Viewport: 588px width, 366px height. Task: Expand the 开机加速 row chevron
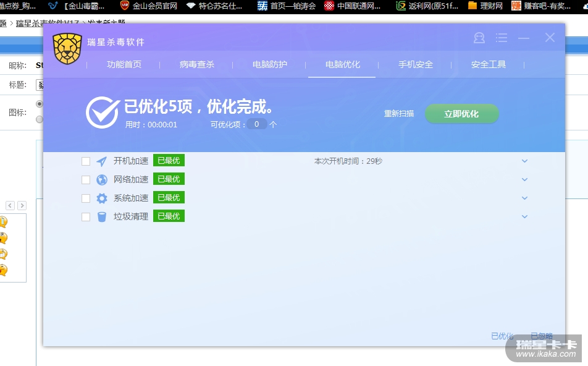click(524, 161)
